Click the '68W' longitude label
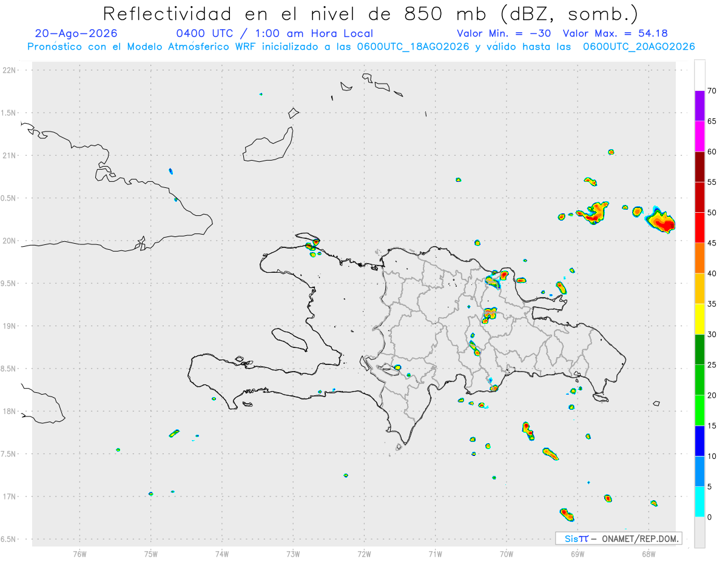 point(649,553)
